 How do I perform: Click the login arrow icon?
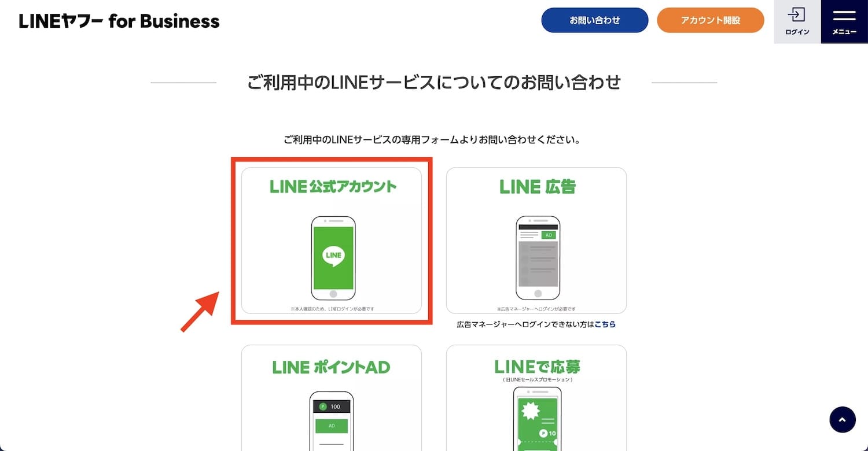[797, 14]
